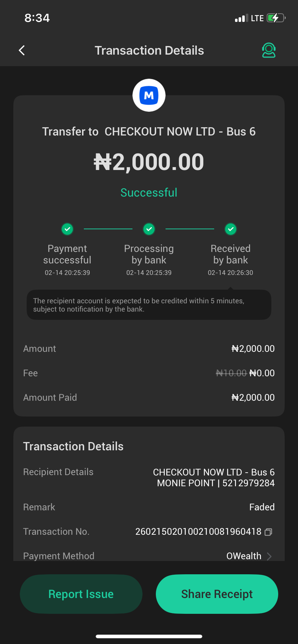Tap the ₦2,000.00 transfer amount heading
This screenshot has height=644, width=298.
(x=149, y=162)
